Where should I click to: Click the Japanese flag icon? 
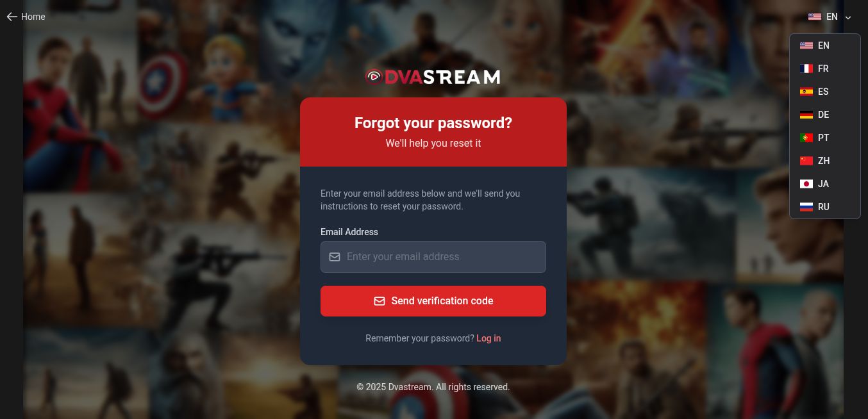coord(806,184)
